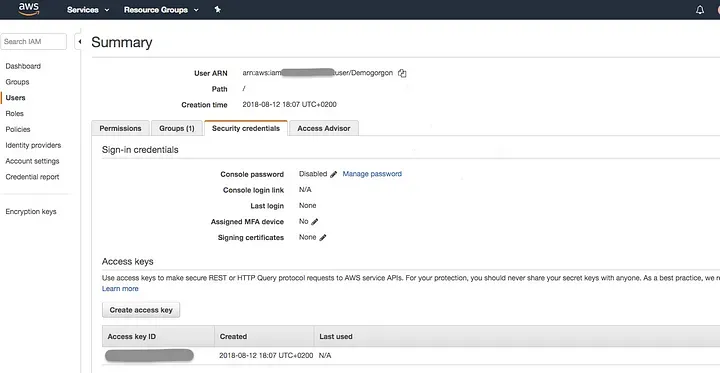Click the Manage password link
This screenshot has width=720, height=373.
372,174
